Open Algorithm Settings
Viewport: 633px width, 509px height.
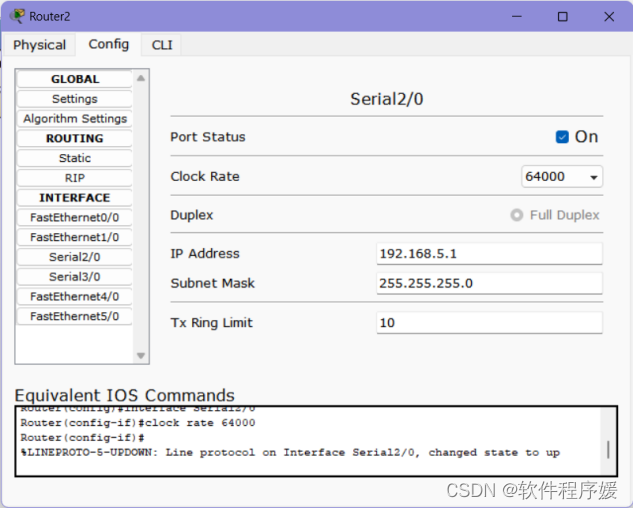pos(75,119)
